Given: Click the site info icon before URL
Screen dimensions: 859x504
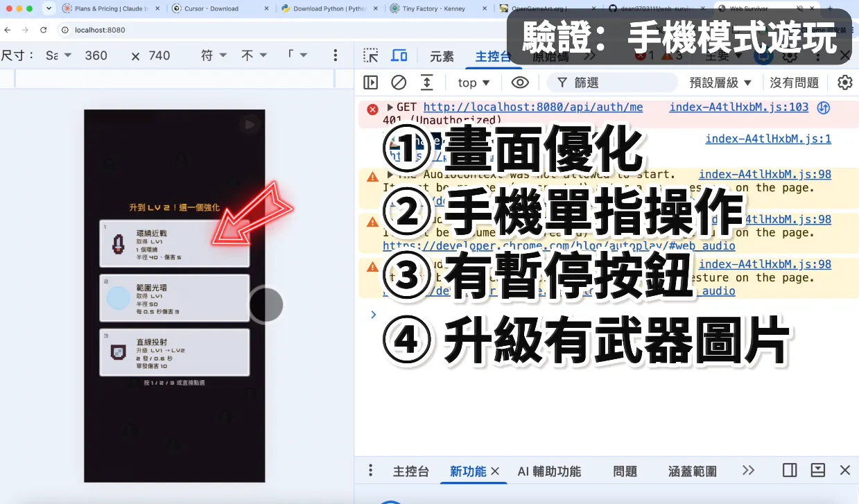Looking at the screenshot, I should tap(64, 30).
